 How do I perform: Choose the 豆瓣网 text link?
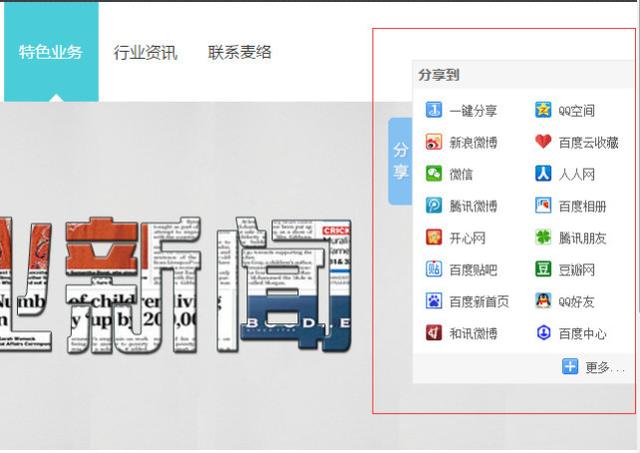(x=576, y=270)
